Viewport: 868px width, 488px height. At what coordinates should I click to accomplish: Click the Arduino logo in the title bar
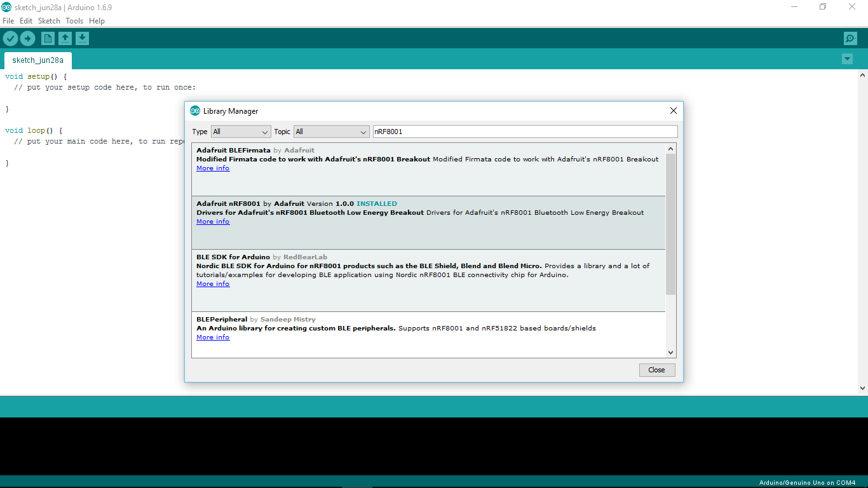pyautogui.click(x=6, y=7)
